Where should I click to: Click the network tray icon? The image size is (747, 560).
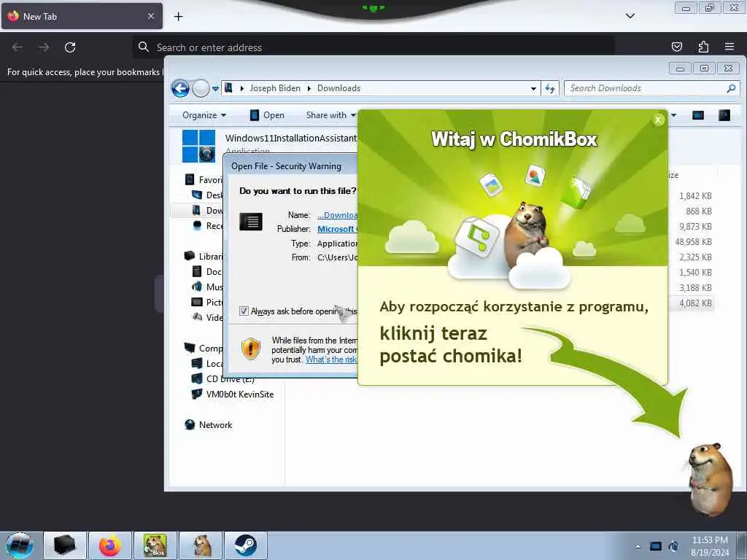click(656, 546)
